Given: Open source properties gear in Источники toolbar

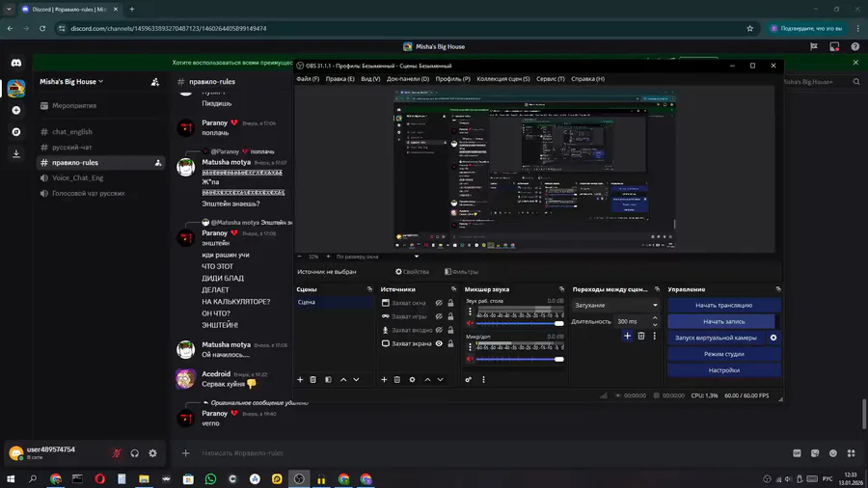Looking at the screenshot, I should tap(412, 380).
